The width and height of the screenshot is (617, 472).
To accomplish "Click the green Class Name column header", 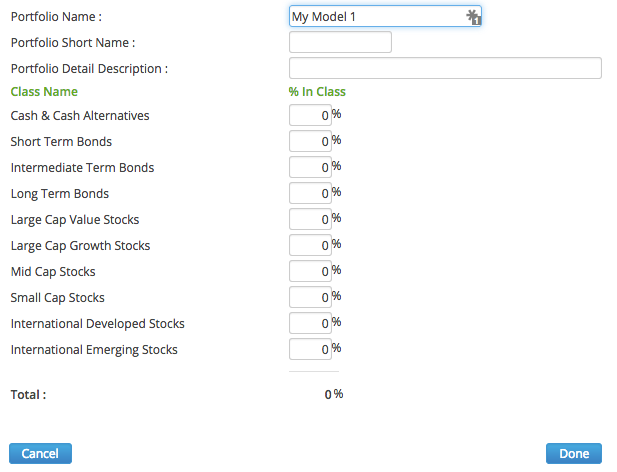I will [44, 92].
